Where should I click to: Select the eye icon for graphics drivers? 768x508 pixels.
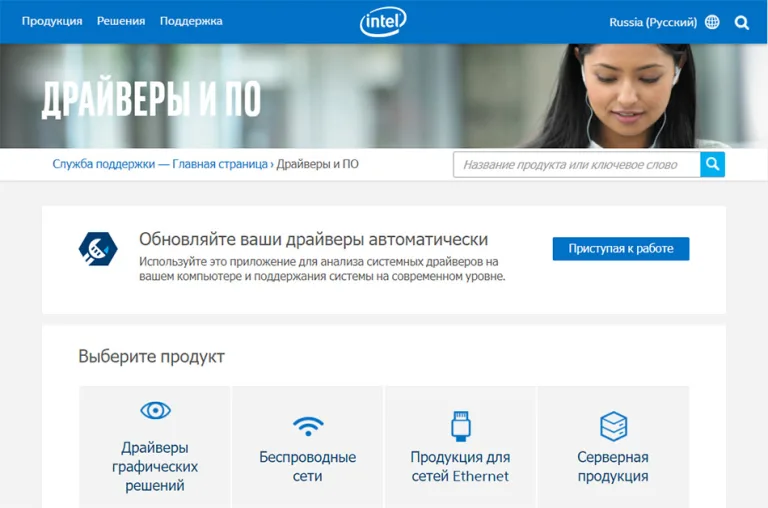click(155, 410)
